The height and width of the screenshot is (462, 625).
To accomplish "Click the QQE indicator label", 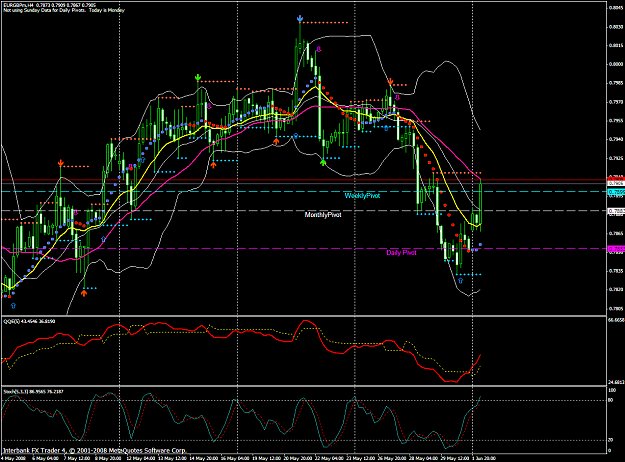I will (x=29, y=321).
